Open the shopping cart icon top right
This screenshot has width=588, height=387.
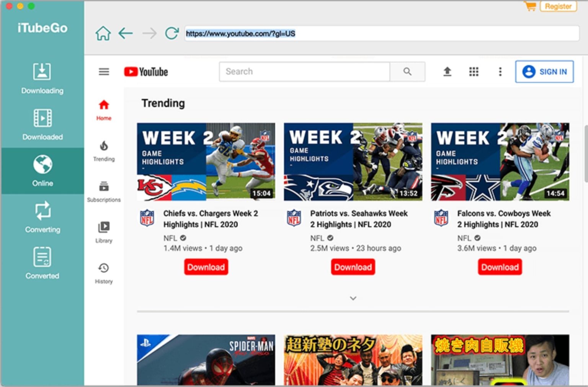[x=530, y=6]
